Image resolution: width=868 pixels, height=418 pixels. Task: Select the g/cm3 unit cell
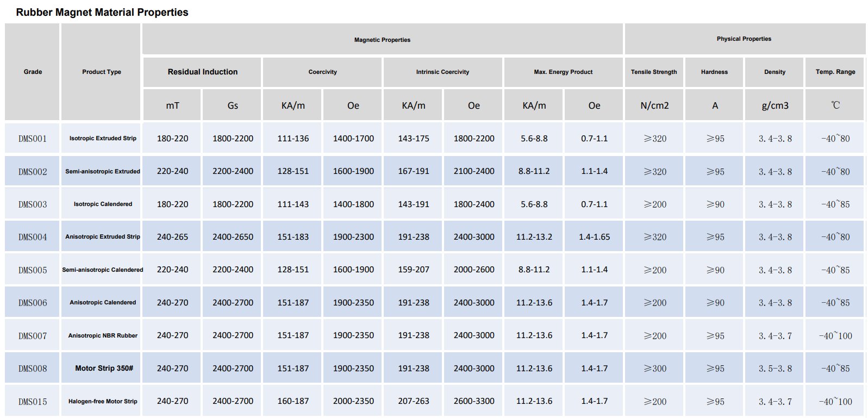click(775, 105)
